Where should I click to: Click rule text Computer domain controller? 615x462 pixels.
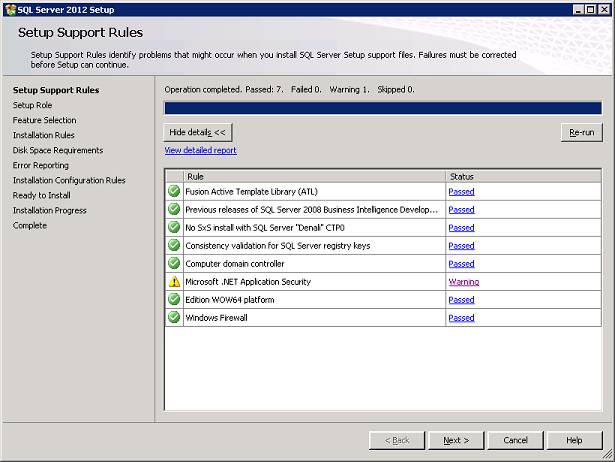tap(235, 264)
